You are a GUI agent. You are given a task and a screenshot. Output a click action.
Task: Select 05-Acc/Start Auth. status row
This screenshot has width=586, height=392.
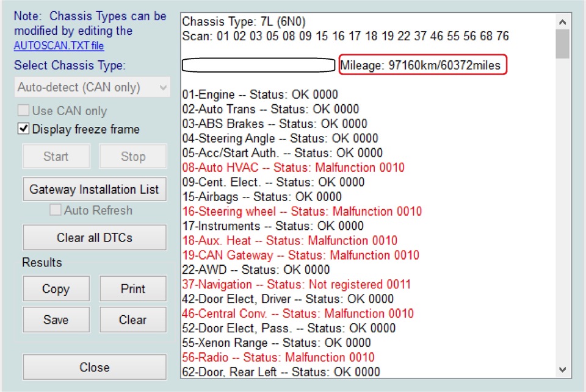point(282,152)
